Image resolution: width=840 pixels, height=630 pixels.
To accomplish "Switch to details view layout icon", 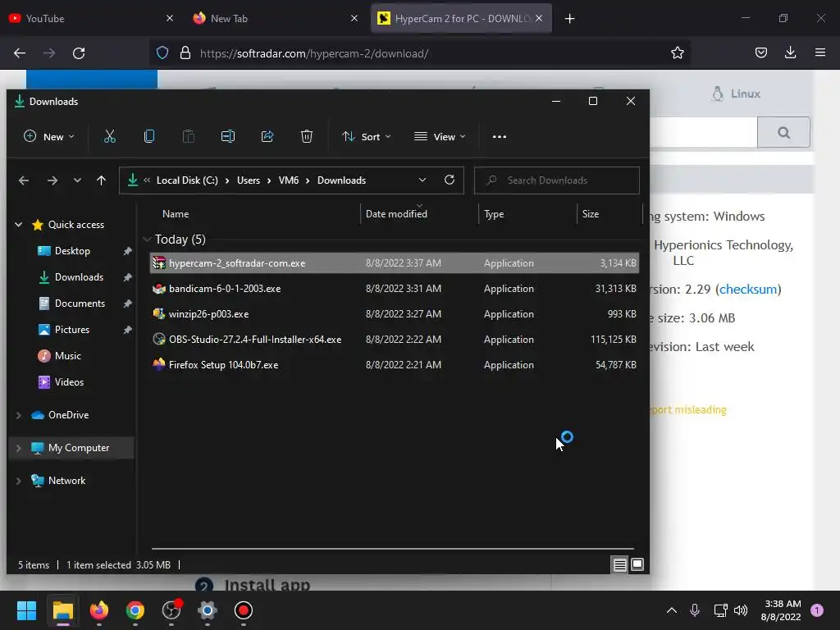I will click(620, 564).
